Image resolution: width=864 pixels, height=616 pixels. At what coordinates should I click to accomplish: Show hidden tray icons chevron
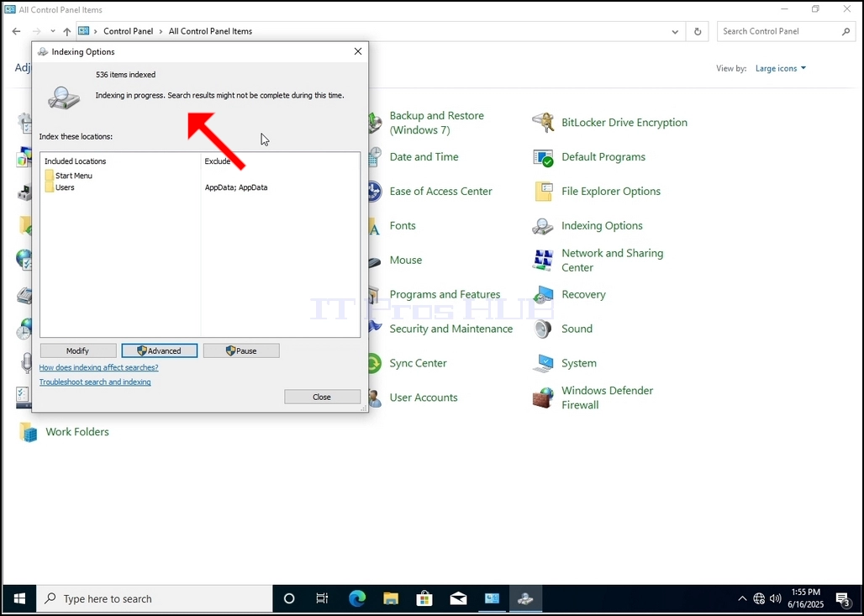742,598
